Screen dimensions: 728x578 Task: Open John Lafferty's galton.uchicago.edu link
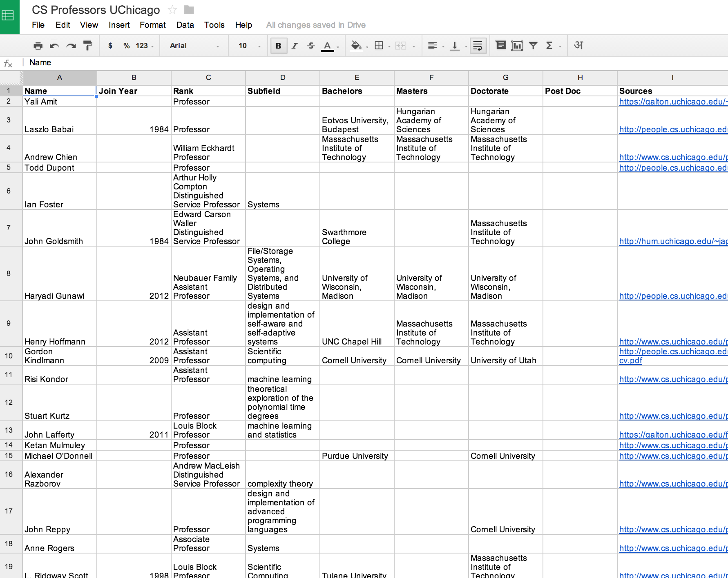coord(673,435)
